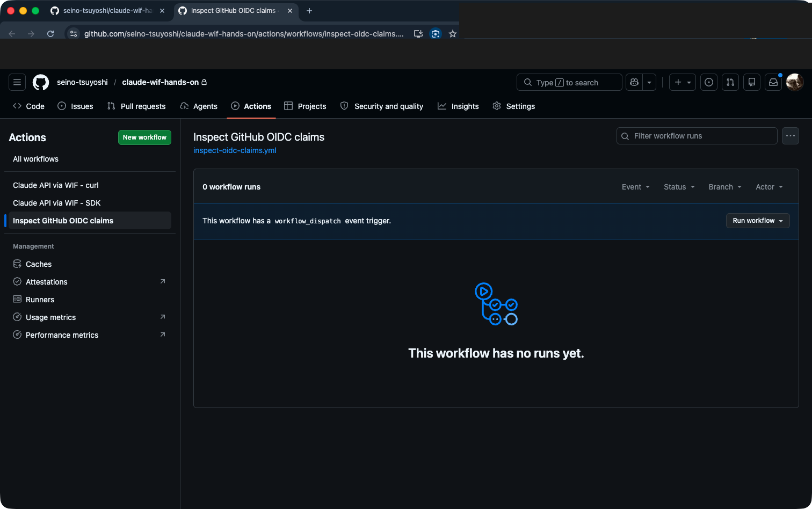This screenshot has height=509, width=812.
Task: Open Attestations under Management
Action: point(90,282)
